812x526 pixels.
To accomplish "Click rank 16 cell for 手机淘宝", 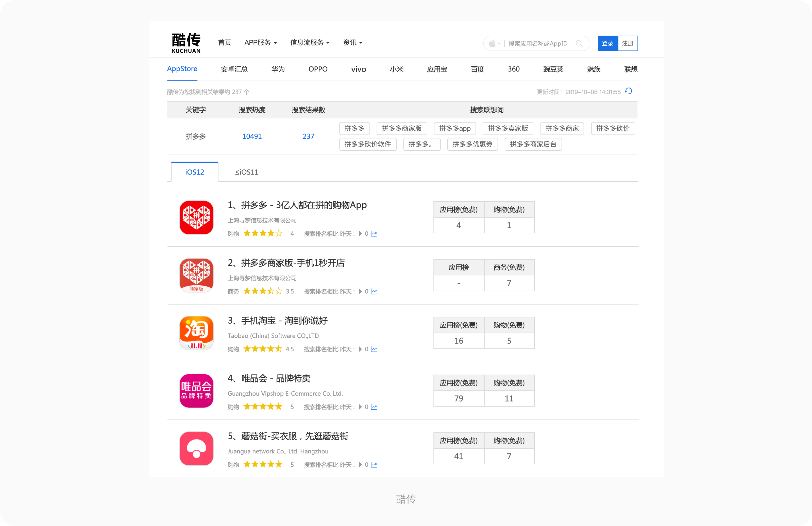I will [x=459, y=341].
